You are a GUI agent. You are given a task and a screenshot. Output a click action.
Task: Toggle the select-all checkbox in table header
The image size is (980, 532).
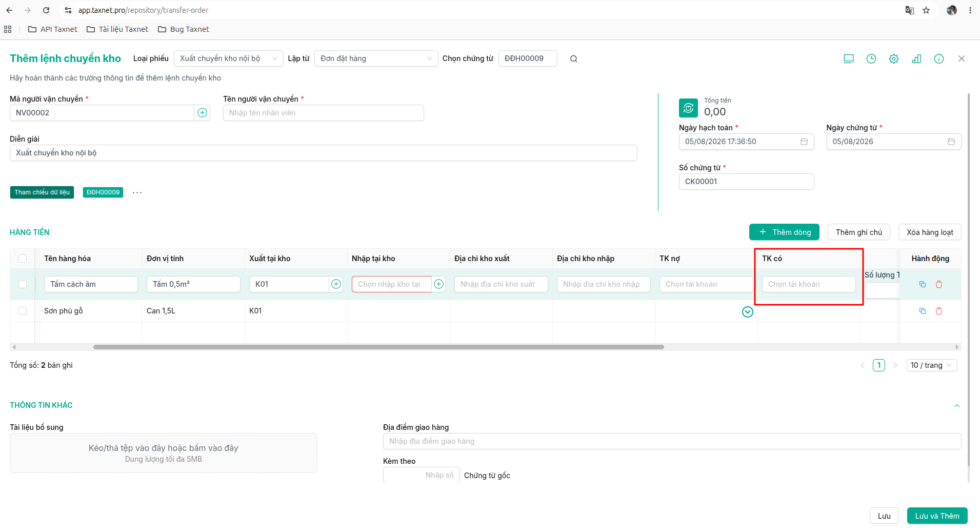tap(23, 259)
